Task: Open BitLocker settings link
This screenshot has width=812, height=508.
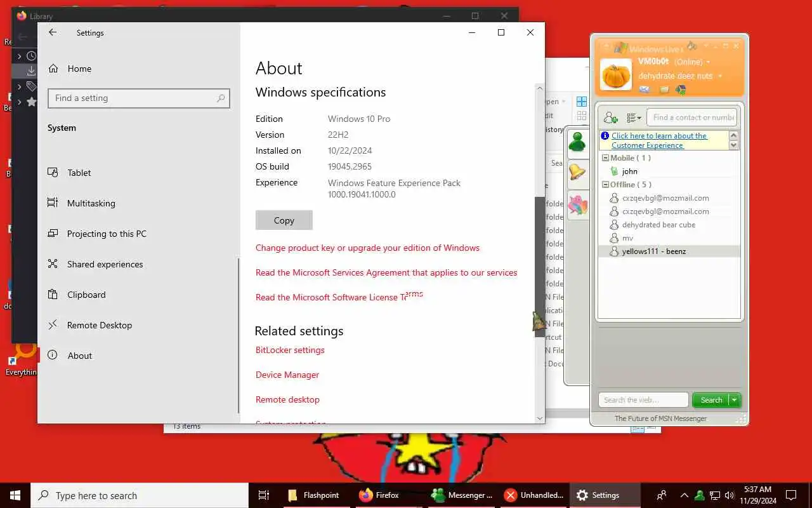Action: coord(290,350)
